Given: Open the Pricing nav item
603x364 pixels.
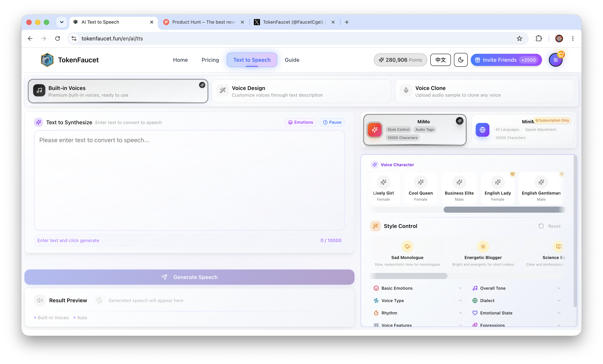Looking at the screenshot, I should click(x=210, y=60).
